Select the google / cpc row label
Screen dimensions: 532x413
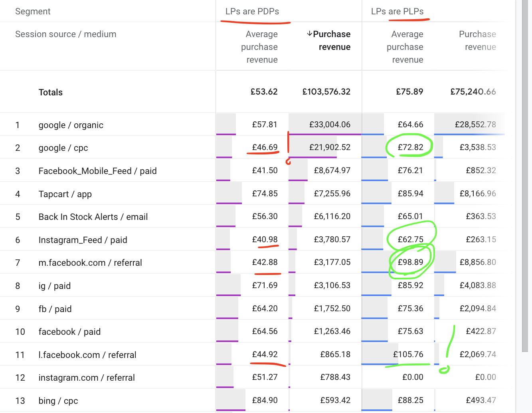tap(63, 148)
